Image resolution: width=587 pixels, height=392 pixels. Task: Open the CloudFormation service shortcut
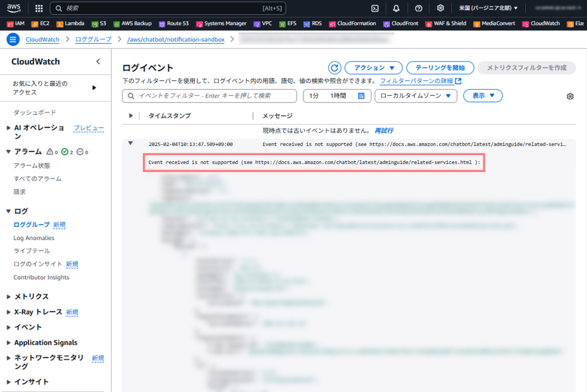[352, 23]
